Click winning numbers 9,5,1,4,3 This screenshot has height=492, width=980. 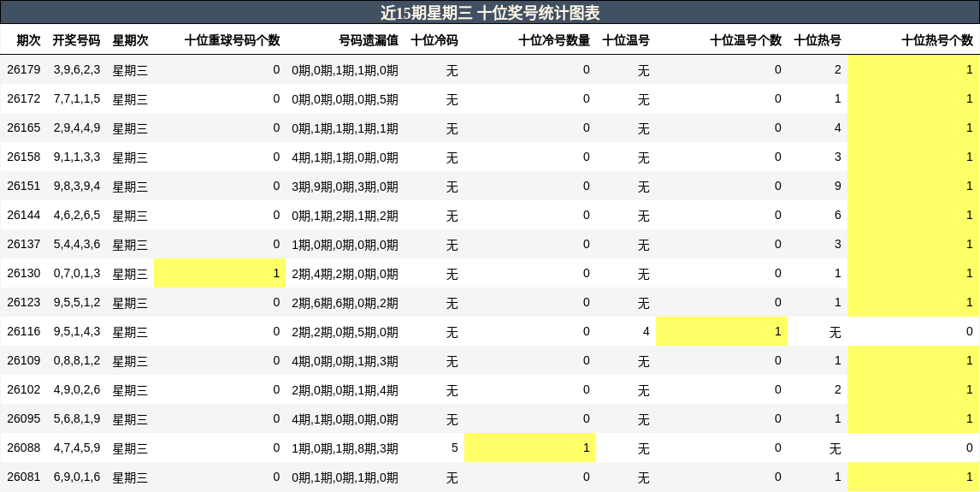click(x=77, y=331)
